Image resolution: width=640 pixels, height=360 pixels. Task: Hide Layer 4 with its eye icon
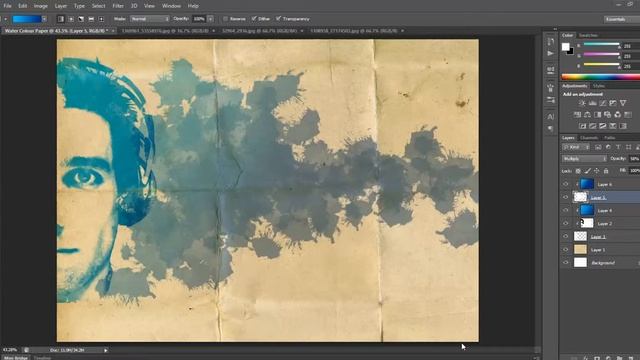coord(566,210)
